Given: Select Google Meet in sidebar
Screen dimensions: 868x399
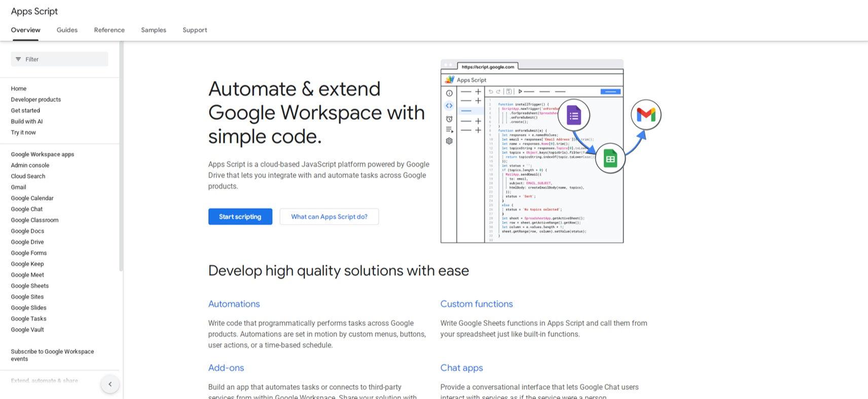Looking at the screenshot, I should pos(27,275).
